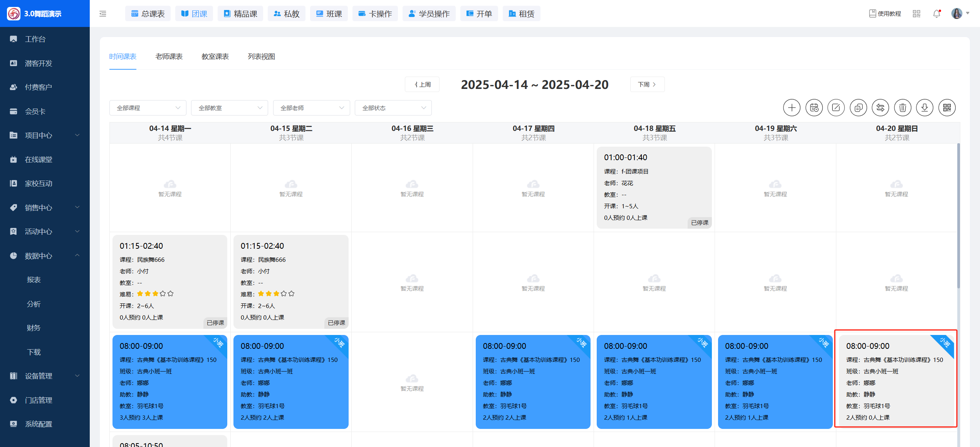
Task: Open the 全部老师 dropdown filter
Action: coord(311,108)
